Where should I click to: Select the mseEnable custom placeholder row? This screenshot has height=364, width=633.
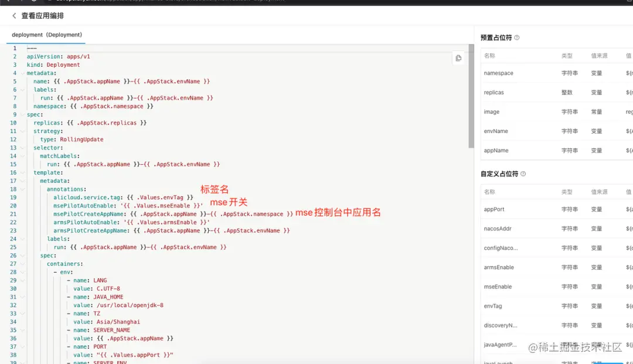(x=557, y=287)
